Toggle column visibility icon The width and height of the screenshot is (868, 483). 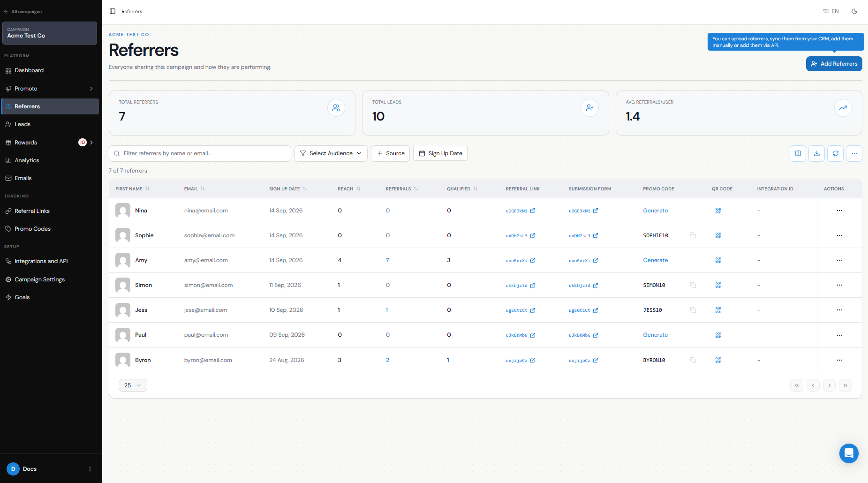pos(798,153)
